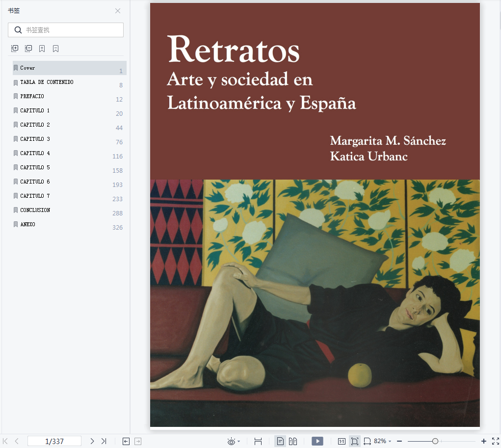Image resolution: width=501 pixels, height=448 pixels.
Task: Jump to TABLA DE CONTENIDO bookmark
Action: coord(70,82)
